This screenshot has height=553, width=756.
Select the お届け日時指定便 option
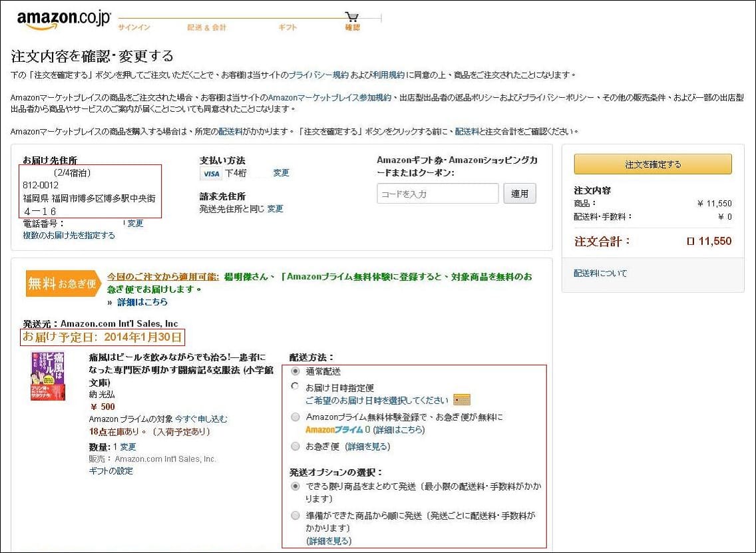coord(295,385)
